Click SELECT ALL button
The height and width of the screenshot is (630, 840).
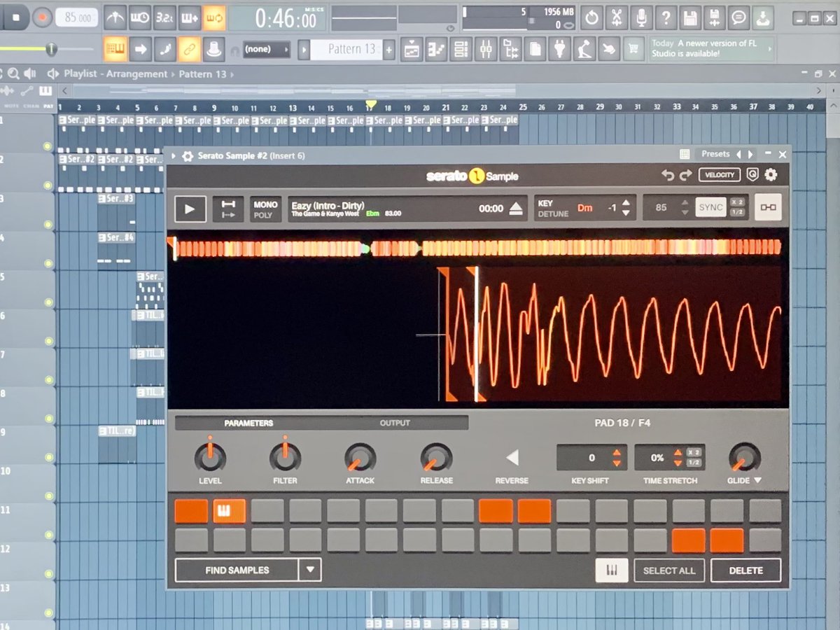coord(669,570)
